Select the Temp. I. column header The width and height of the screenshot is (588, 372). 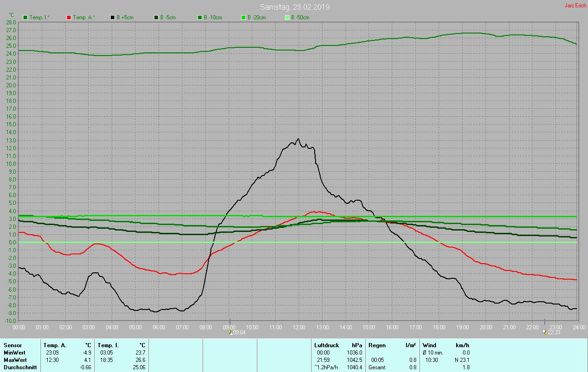click(108, 345)
